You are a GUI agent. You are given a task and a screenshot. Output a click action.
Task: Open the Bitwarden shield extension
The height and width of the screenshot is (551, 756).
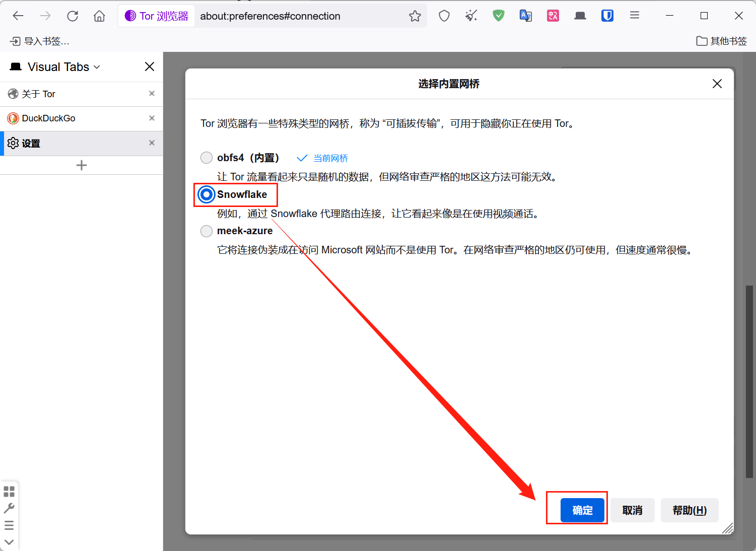pos(607,16)
